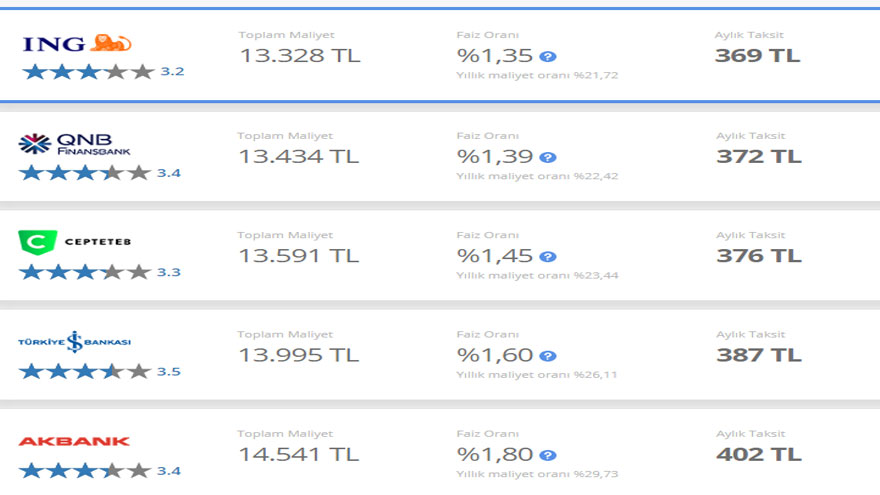Open the Akbank red logo

click(x=74, y=442)
